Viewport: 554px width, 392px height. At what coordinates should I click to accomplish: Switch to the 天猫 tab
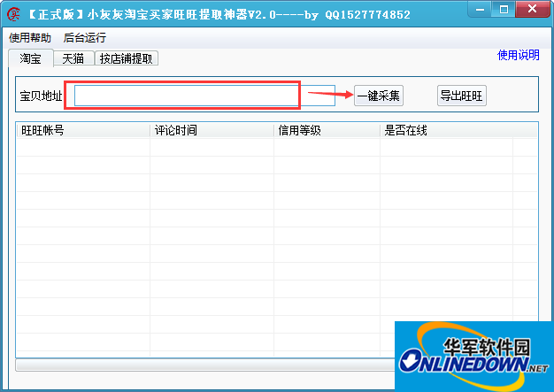click(73, 59)
